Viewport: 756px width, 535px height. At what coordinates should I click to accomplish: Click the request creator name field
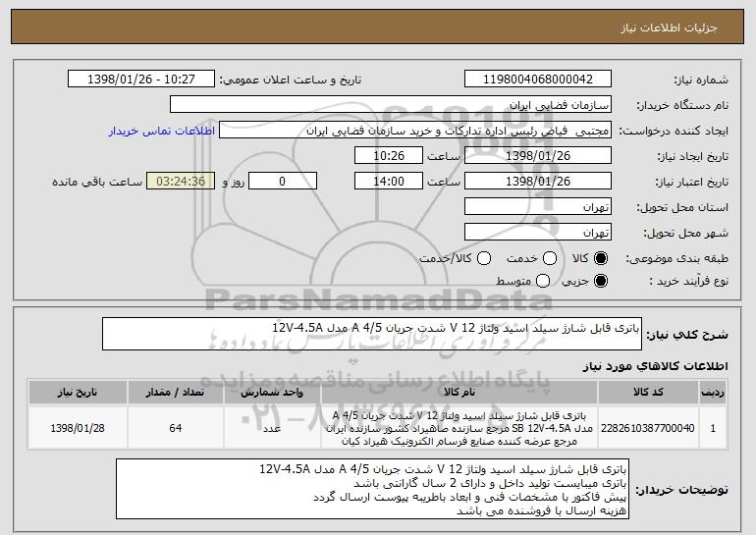pos(415,131)
